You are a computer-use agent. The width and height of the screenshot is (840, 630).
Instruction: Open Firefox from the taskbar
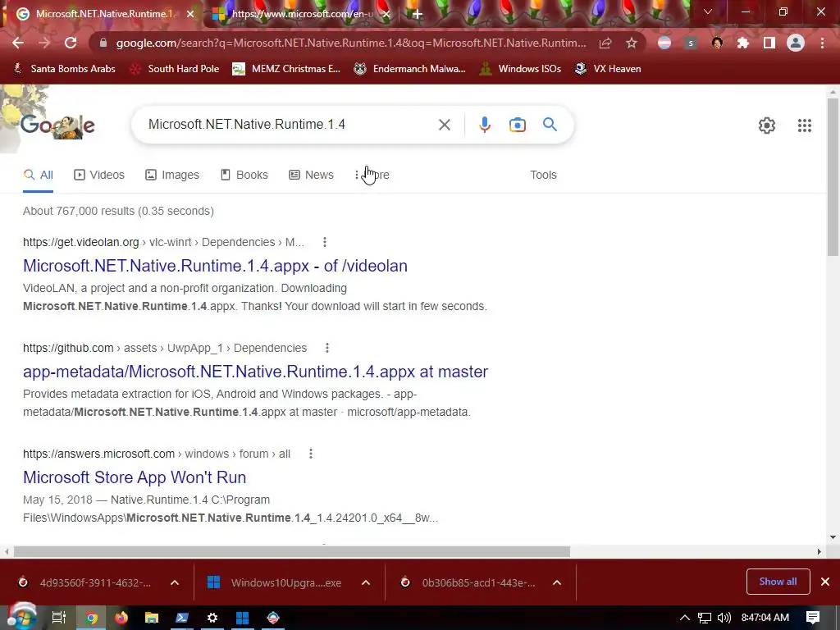pos(121,618)
